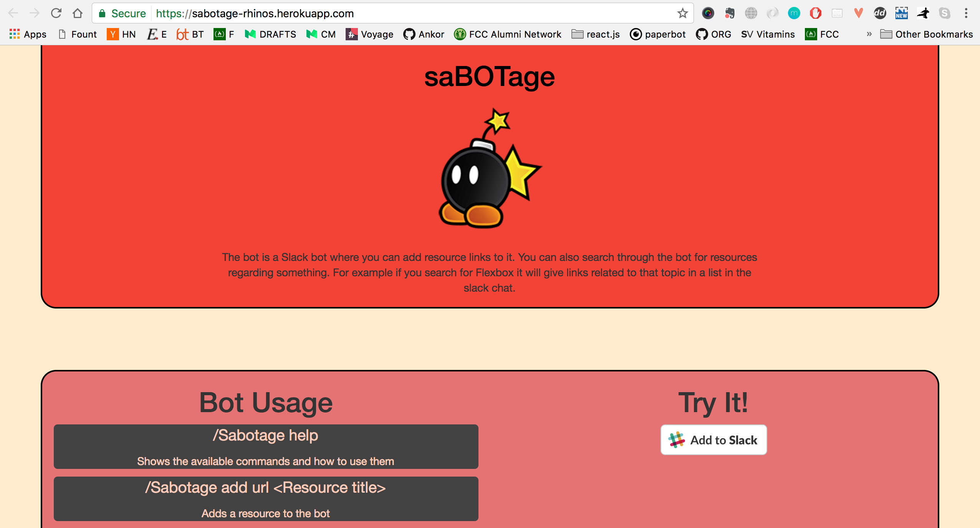Click the Discover DevTools extension icon
Screen dimensions: 980x528
coord(837,13)
